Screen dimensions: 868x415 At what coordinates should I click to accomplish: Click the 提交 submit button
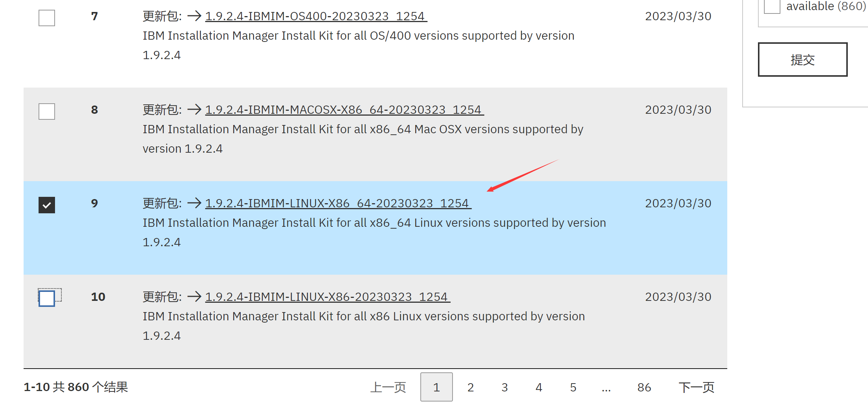(x=802, y=59)
